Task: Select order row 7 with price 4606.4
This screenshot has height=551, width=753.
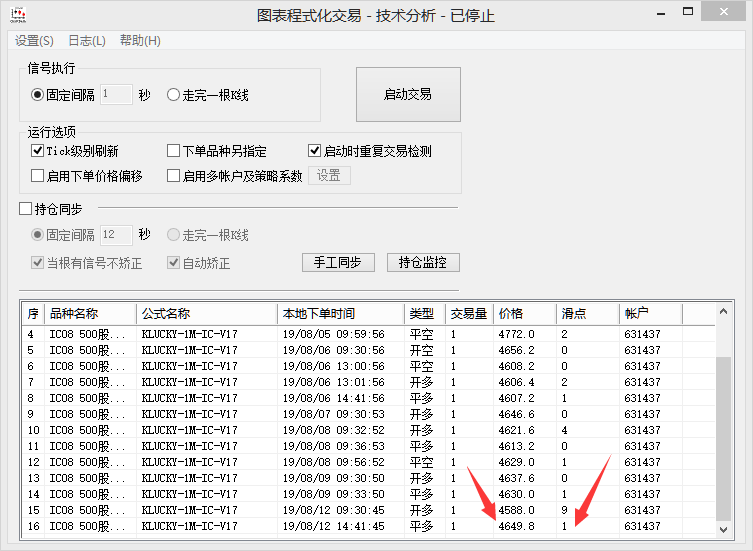Action: pos(369,382)
